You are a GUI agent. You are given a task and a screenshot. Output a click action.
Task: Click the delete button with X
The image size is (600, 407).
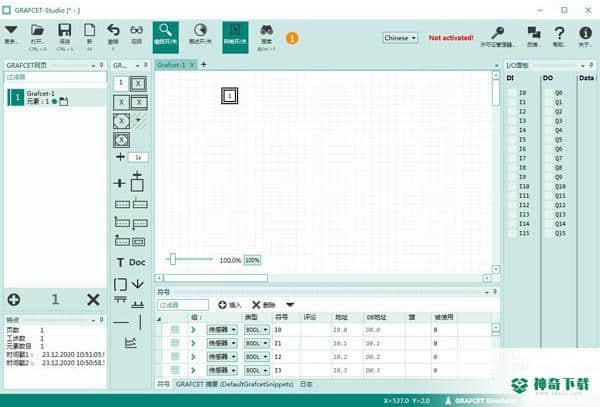264,305
